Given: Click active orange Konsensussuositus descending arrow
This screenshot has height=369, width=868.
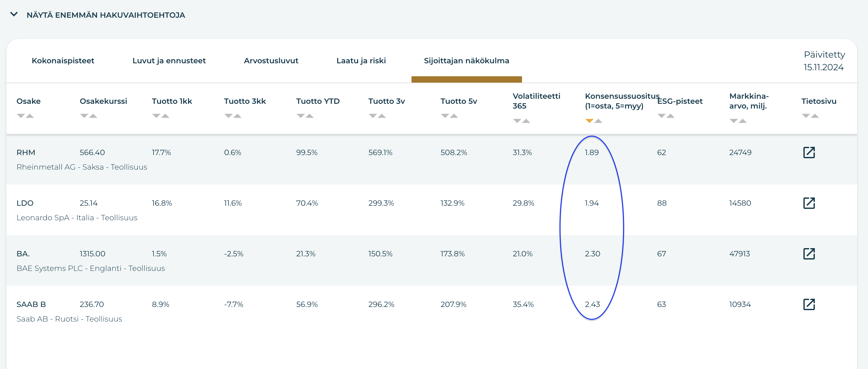Looking at the screenshot, I should [x=589, y=121].
